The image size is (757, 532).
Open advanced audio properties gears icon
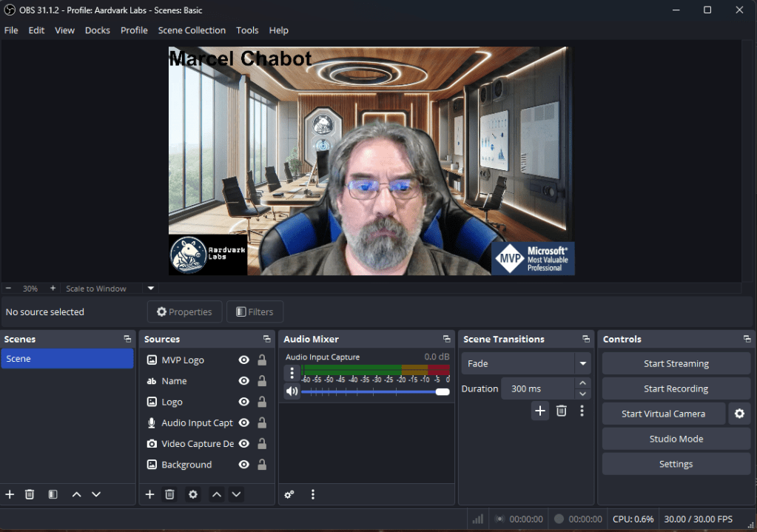(x=289, y=494)
